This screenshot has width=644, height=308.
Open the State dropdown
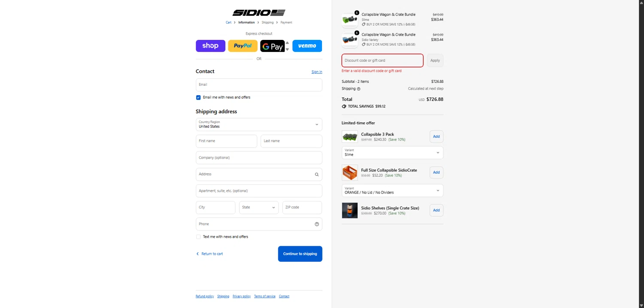point(259,207)
